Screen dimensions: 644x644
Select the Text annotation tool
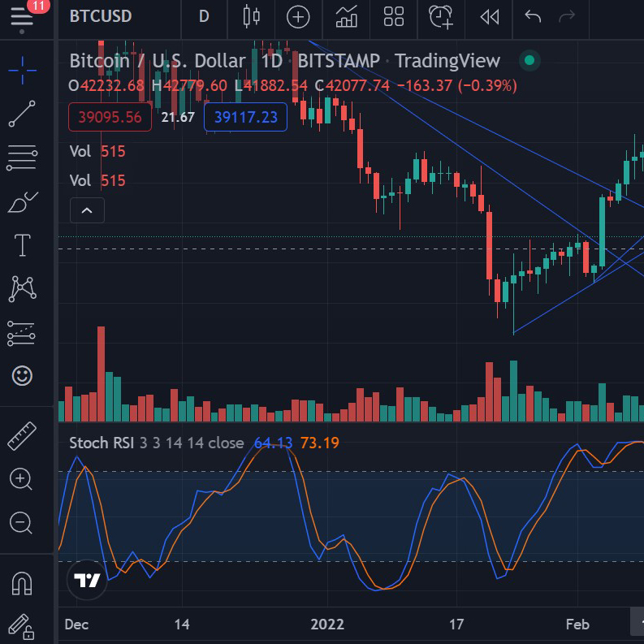coord(22,245)
